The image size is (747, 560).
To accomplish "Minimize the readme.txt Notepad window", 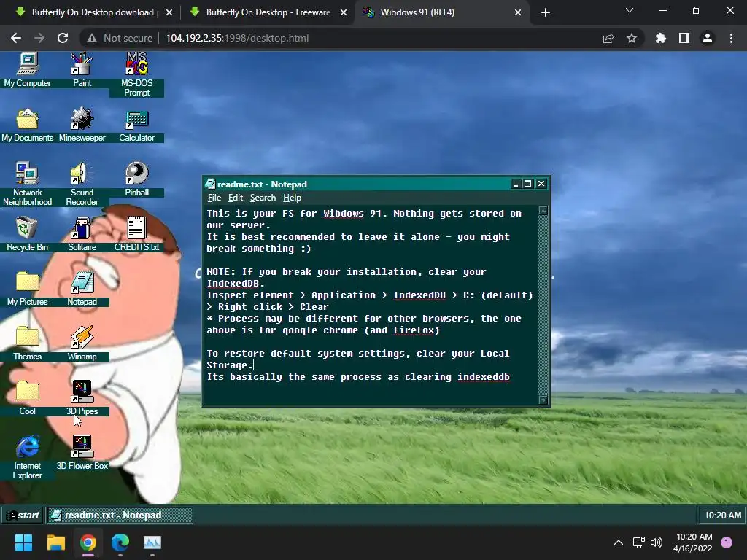I will click(516, 184).
